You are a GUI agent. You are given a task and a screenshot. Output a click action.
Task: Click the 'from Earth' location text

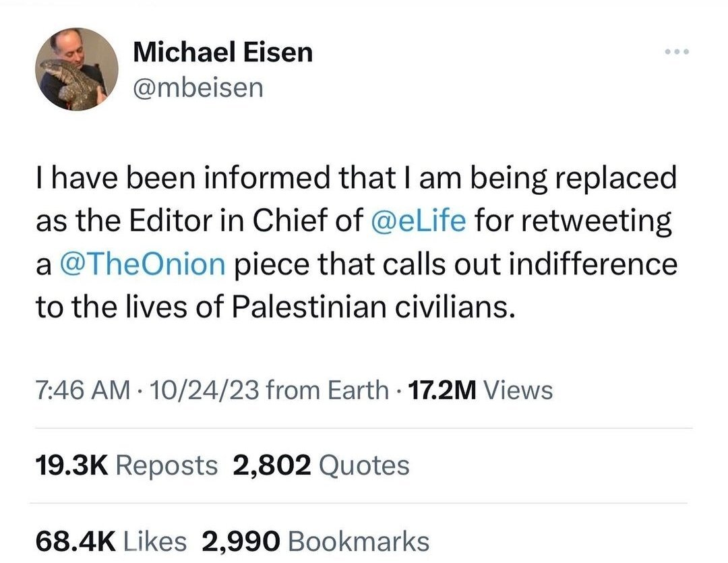pyautogui.click(x=327, y=390)
